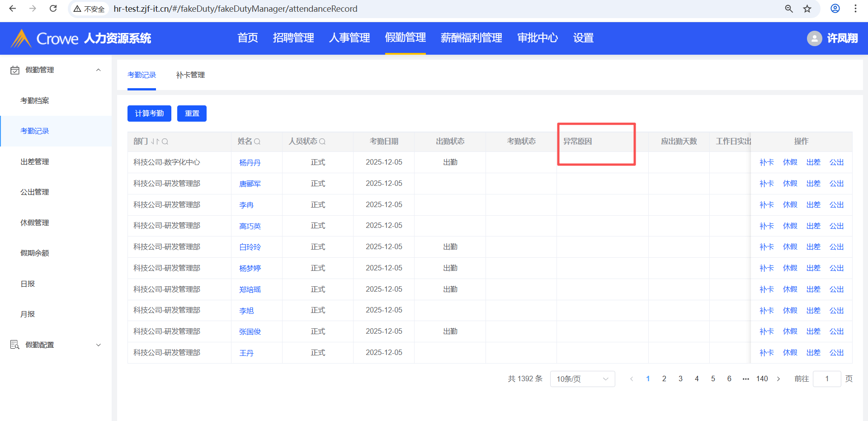
Task: Click the 重置 button
Action: pyautogui.click(x=192, y=114)
